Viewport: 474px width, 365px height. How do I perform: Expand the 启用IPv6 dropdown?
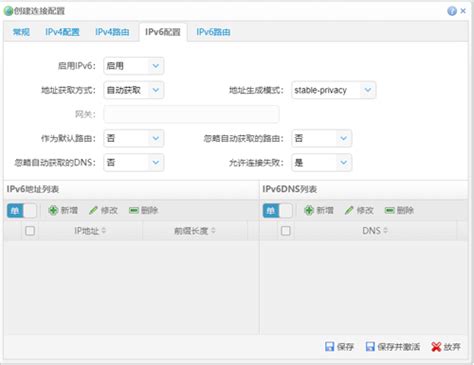155,66
